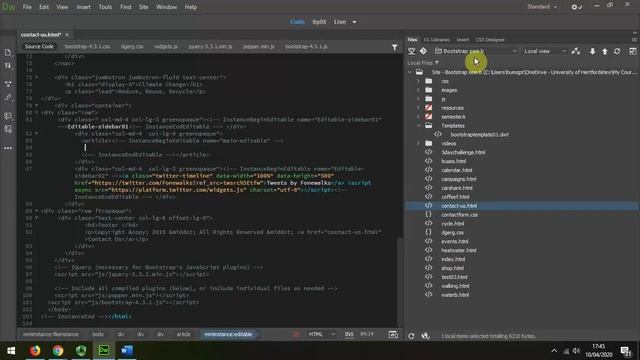
Task: Switch to Split view
Action: [x=319, y=22]
